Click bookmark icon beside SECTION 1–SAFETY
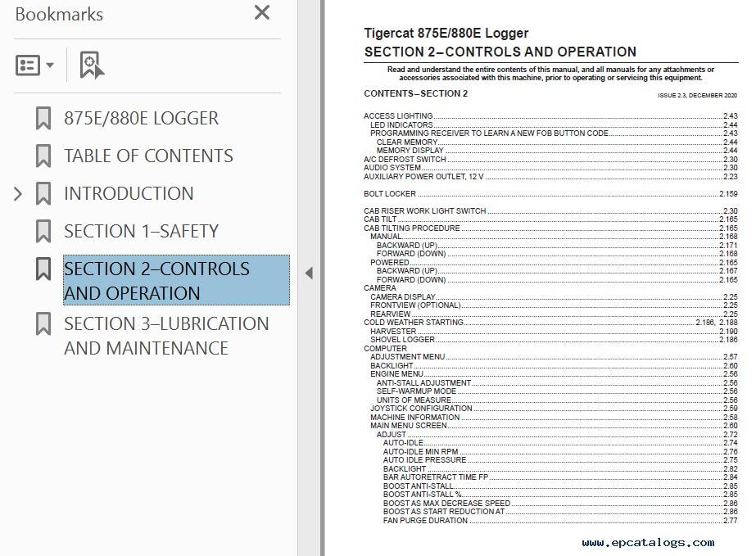 point(43,231)
